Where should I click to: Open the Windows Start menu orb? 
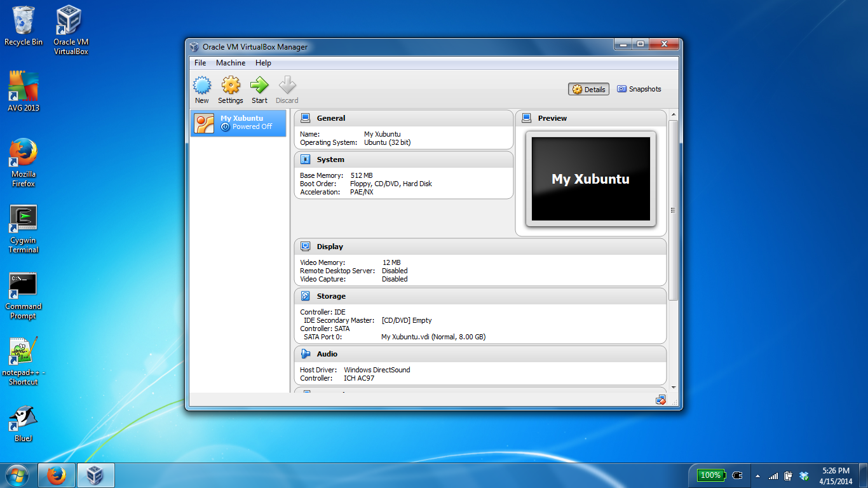point(17,475)
